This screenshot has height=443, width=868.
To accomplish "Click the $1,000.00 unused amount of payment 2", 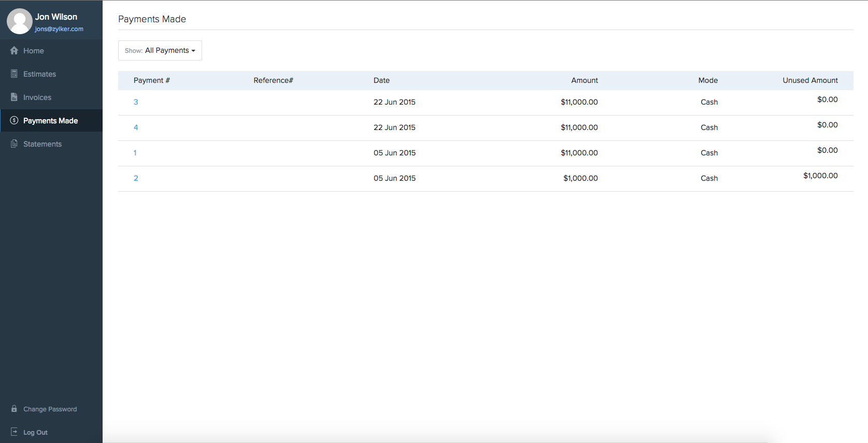I will tap(820, 176).
